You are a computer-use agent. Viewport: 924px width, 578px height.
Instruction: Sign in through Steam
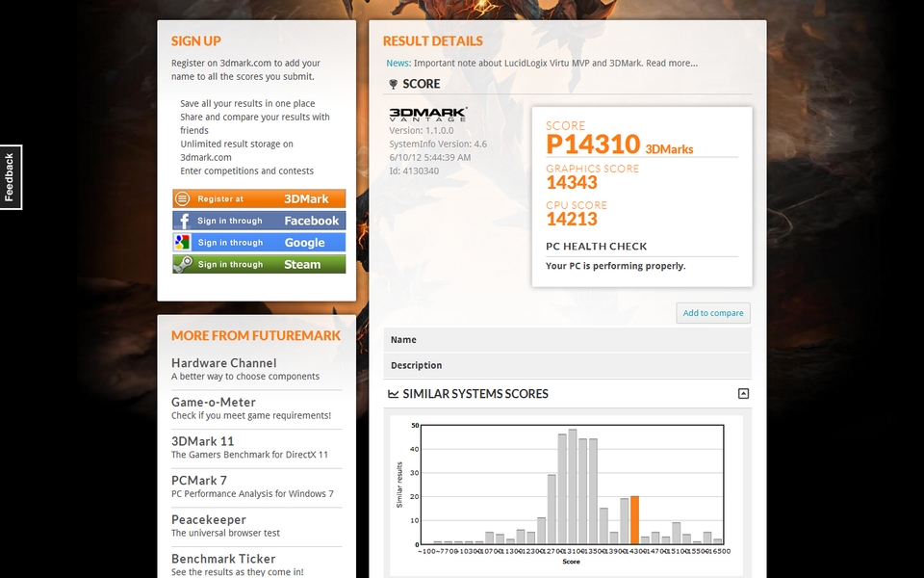[259, 264]
